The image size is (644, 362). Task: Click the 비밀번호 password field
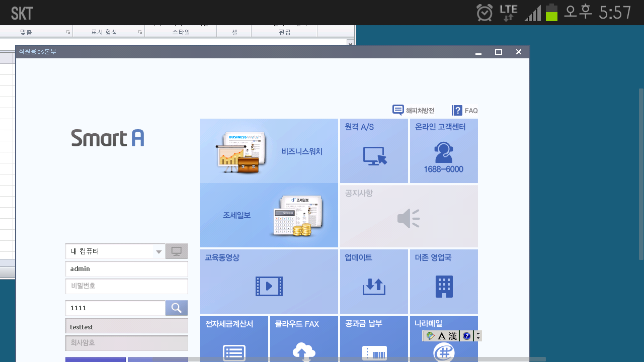tap(127, 286)
